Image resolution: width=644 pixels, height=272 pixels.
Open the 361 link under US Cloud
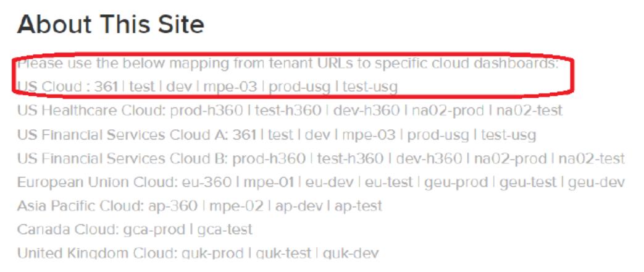pos(106,87)
